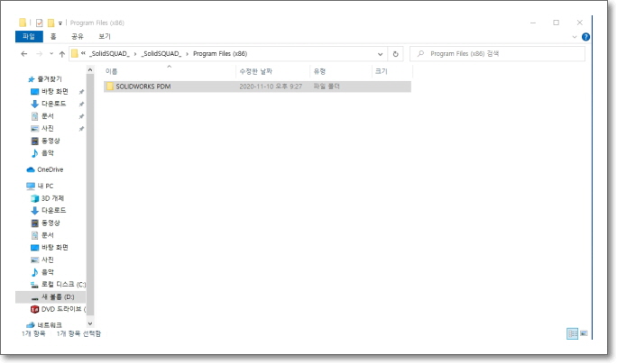The height and width of the screenshot is (364, 617).
Task: Open 음악 under 내 PC
Action: tap(48, 272)
